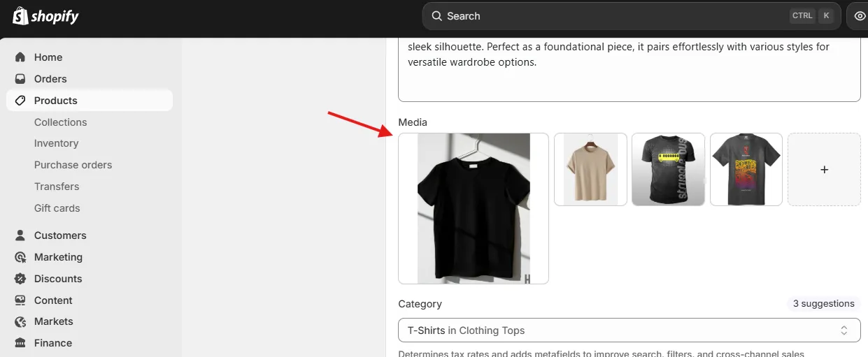Click the Products tag icon
The image size is (868, 357).
click(x=20, y=101)
